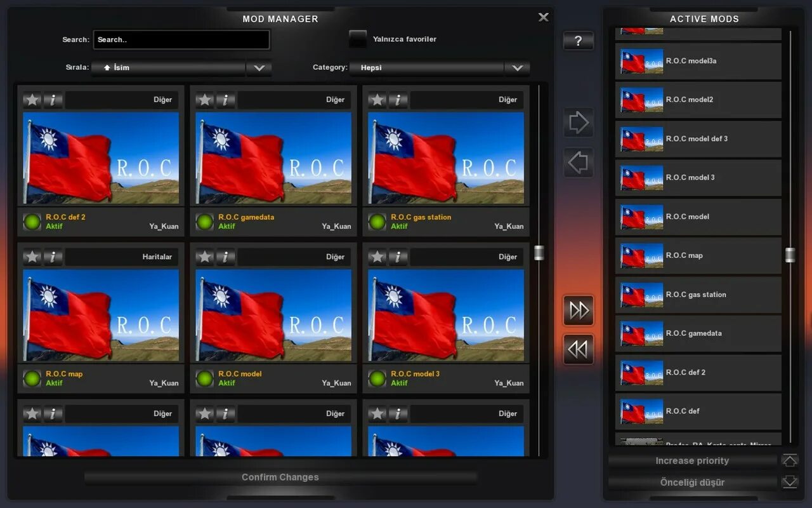The width and height of the screenshot is (812, 508).
Task: Show R.O.C model 3 mod info
Action: tap(398, 257)
